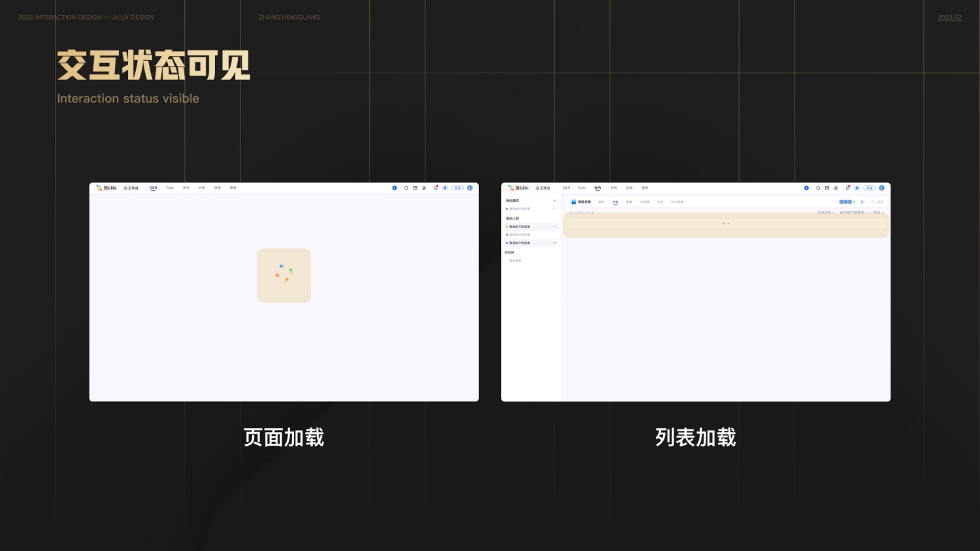The image size is (980, 551).
Task: Expand the 筛选 filter dropdown
Action: (877, 212)
